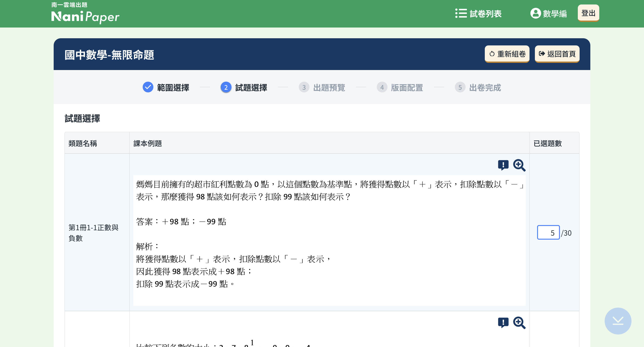This screenshot has height=347, width=644.
Task: Report issue icon for first example question
Action: (503, 165)
